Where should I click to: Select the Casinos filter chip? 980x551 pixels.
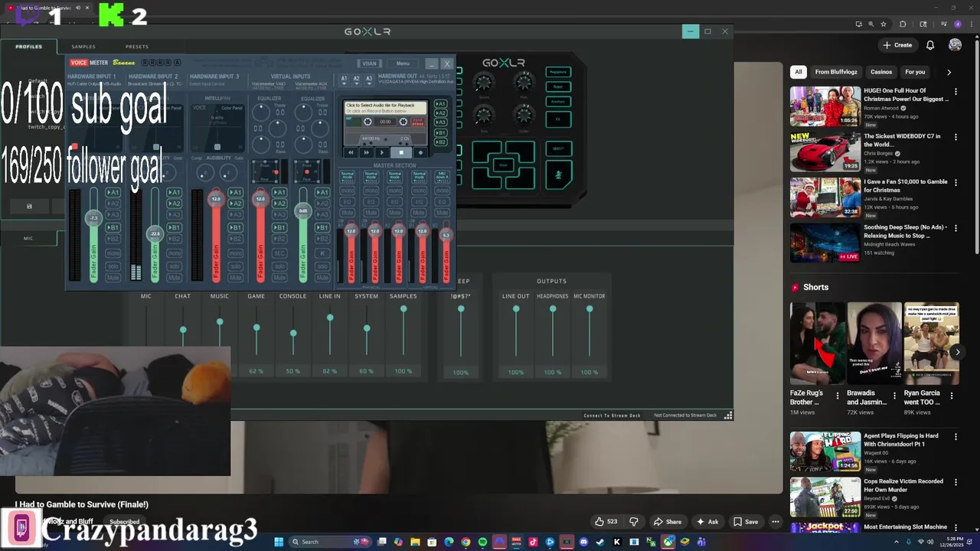(881, 72)
